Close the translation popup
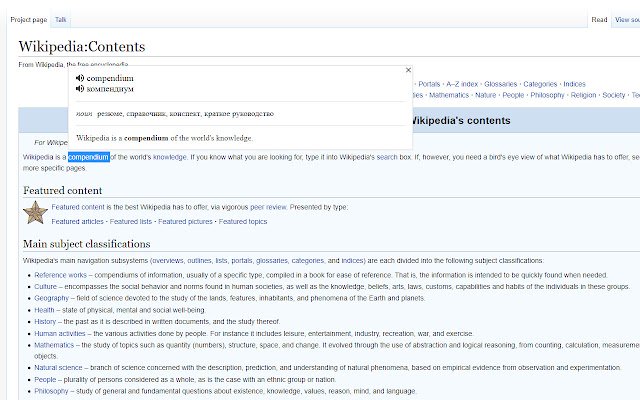This screenshot has height=400, width=640. click(408, 70)
